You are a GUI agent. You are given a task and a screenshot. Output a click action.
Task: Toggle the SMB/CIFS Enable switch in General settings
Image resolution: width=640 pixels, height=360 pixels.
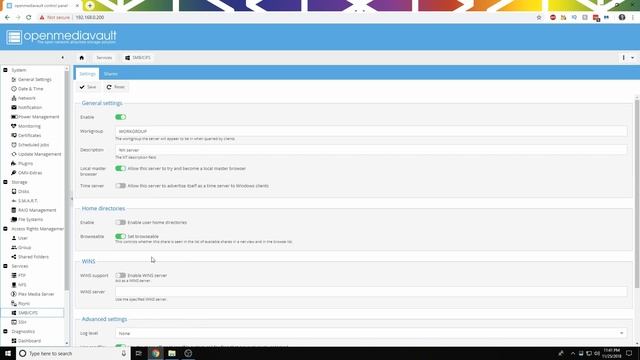[x=120, y=117]
